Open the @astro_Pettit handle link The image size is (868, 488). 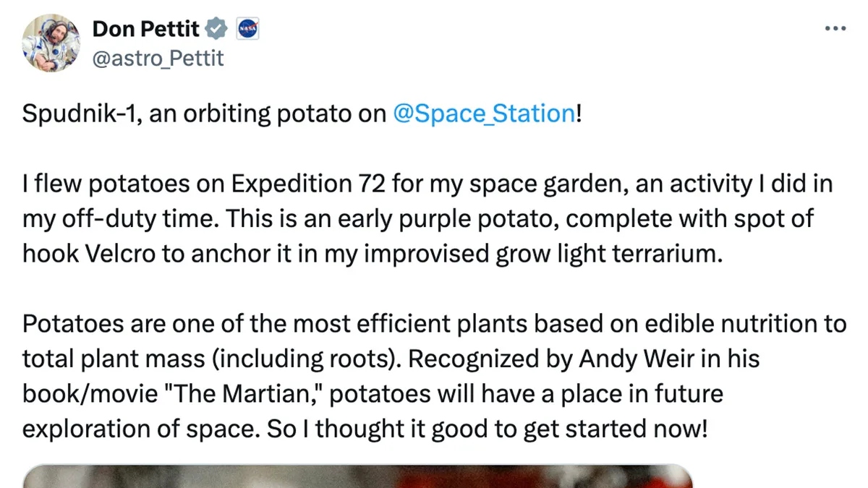158,57
